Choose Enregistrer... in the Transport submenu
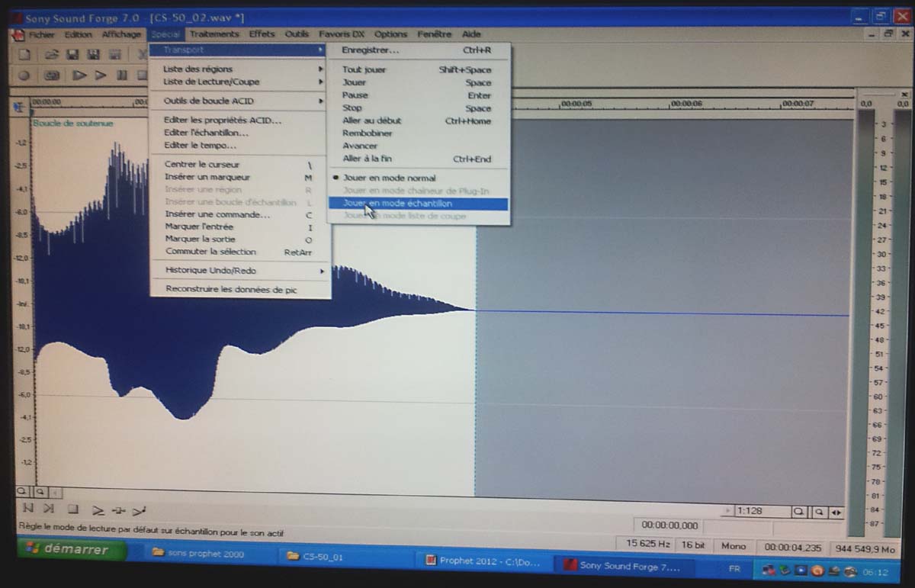 point(418,50)
